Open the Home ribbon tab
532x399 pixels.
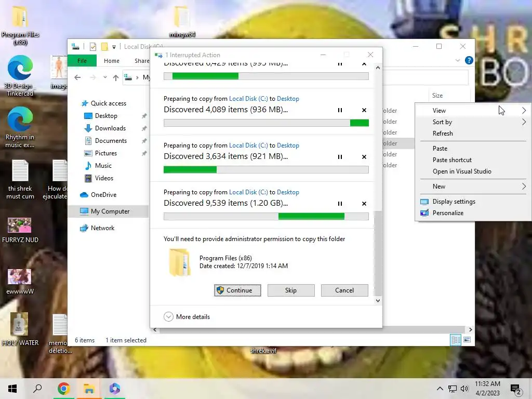click(x=112, y=61)
